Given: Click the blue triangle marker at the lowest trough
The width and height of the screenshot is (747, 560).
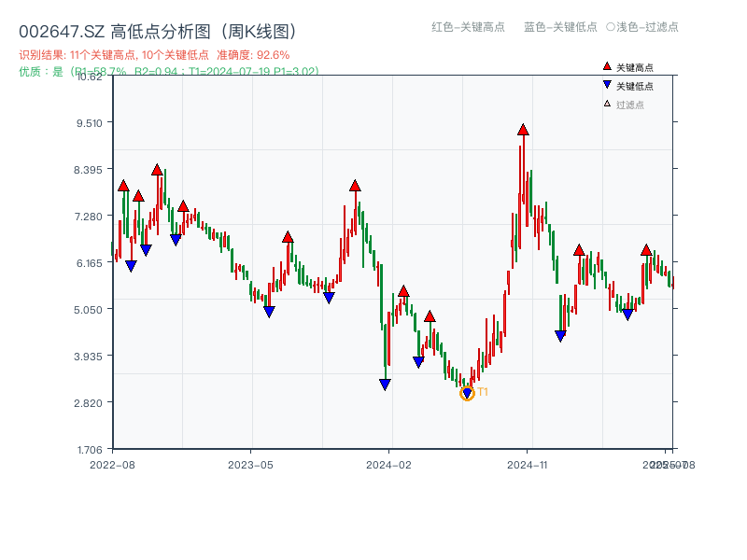Looking at the screenshot, I should point(467,393).
